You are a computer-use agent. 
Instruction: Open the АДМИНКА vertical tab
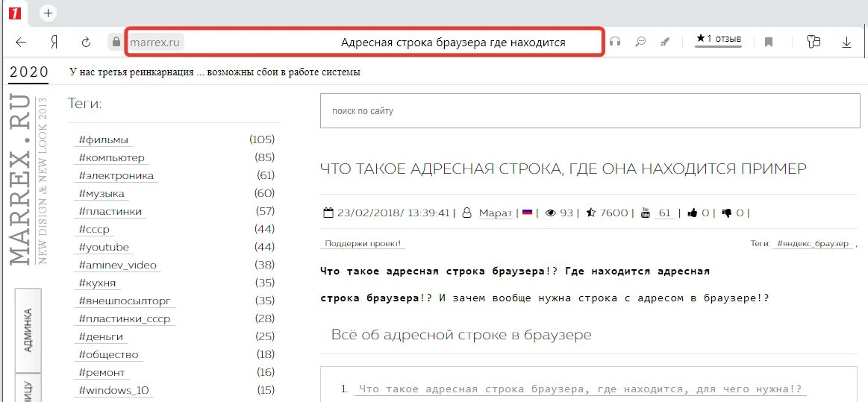28,330
